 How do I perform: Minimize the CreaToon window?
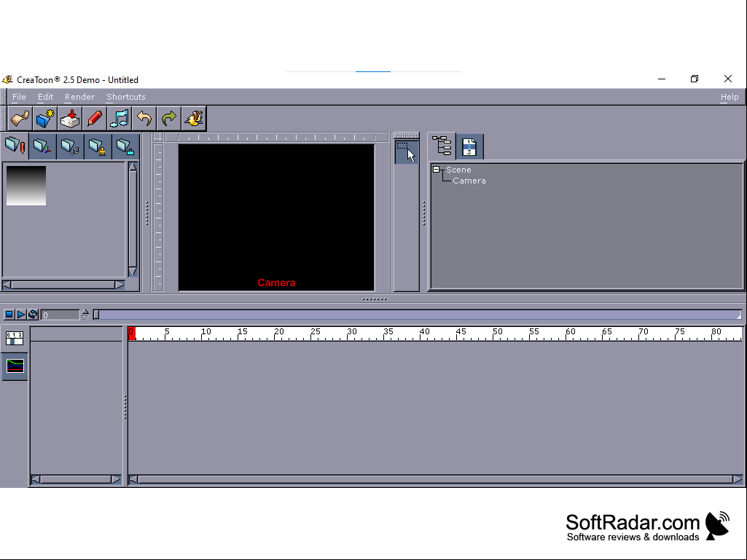coord(662,79)
